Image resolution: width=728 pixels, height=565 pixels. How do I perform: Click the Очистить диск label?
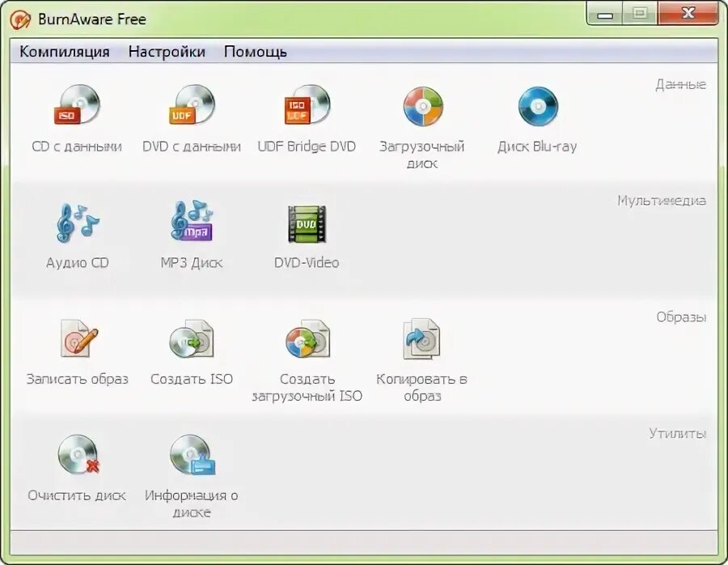[77, 495]
